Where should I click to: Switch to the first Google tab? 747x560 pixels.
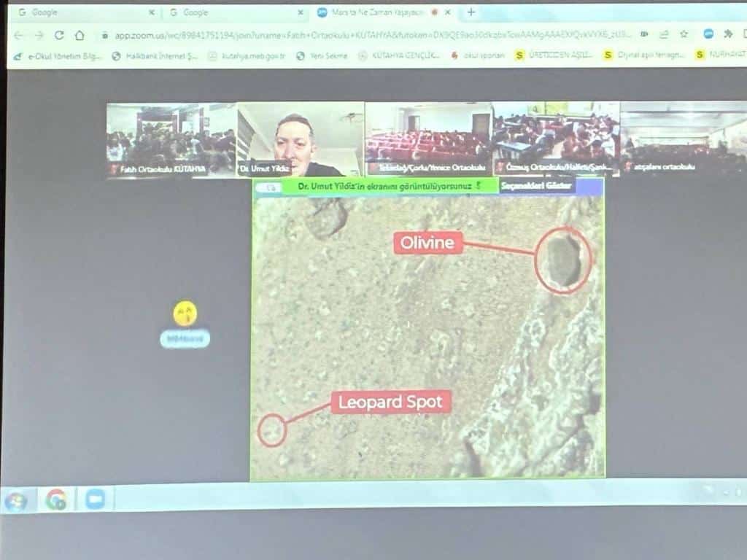(80, 12)
